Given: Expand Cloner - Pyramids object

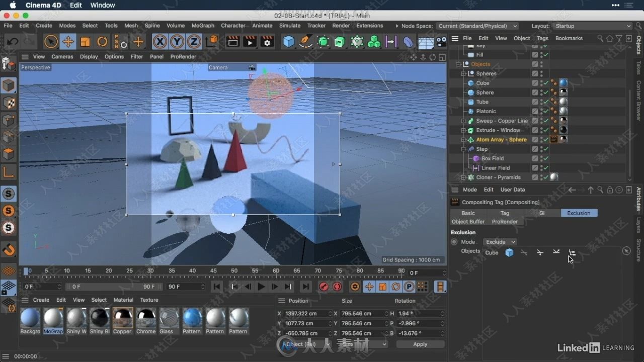Looking at the screenshot, I should [x=463, y=177].
